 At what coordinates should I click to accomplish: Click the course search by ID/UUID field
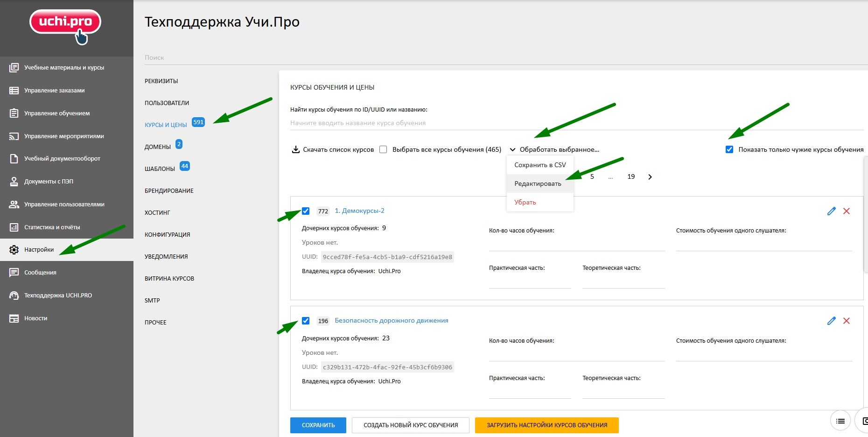pyautogui.click(x=577, y=123)
